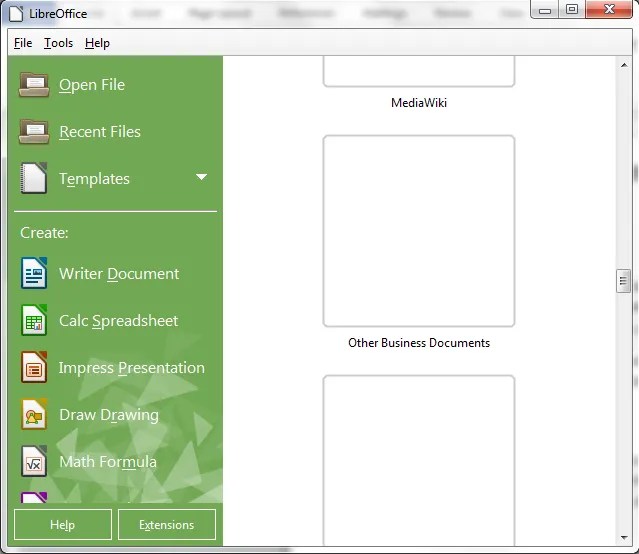
Task: Select the Other Business Documents template thumbnail
Action: pyautogui.click(x=419, y=231)
